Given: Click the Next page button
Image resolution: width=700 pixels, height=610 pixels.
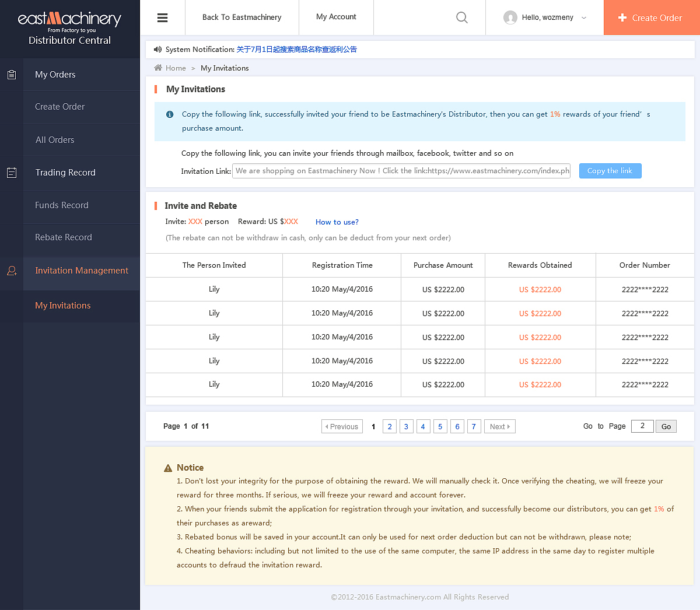Looking at the screenshot, I should tap(500, 426).
